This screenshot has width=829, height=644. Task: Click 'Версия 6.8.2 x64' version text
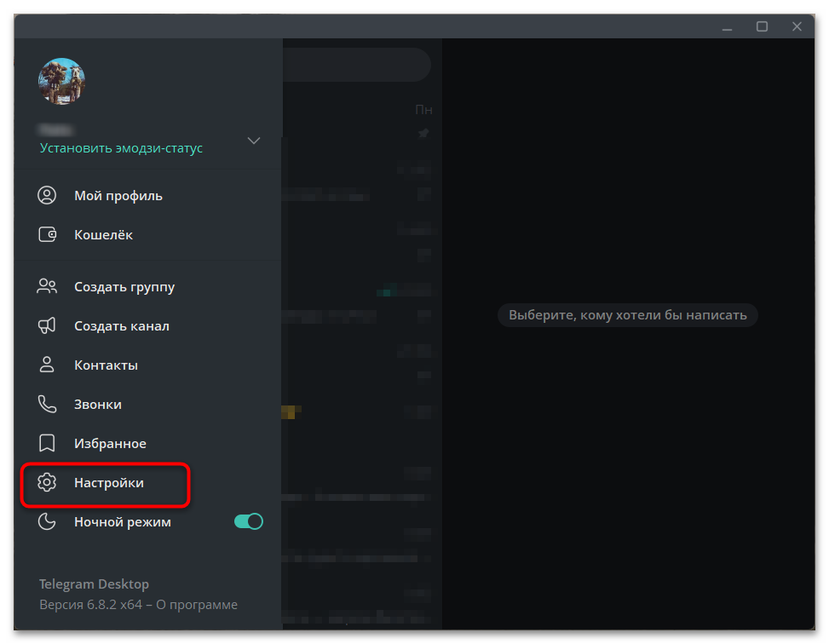(x=91, y=604)
